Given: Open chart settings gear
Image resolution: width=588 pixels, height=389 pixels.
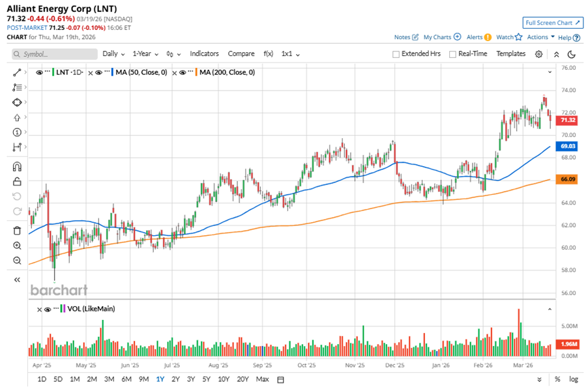Looking at the screenshot, I should (538, 54).
